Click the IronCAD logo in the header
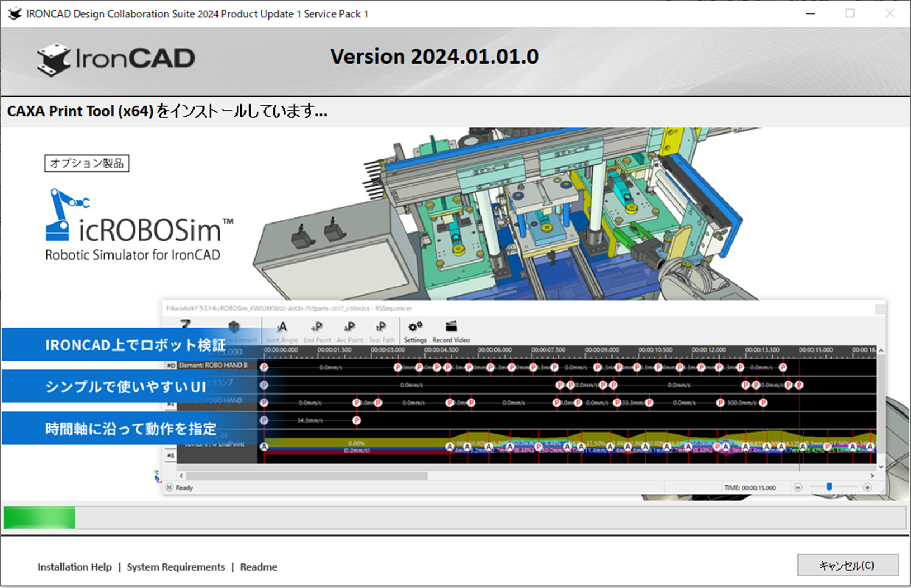Screen dimensions: 911x588 [x=116, y=59]
